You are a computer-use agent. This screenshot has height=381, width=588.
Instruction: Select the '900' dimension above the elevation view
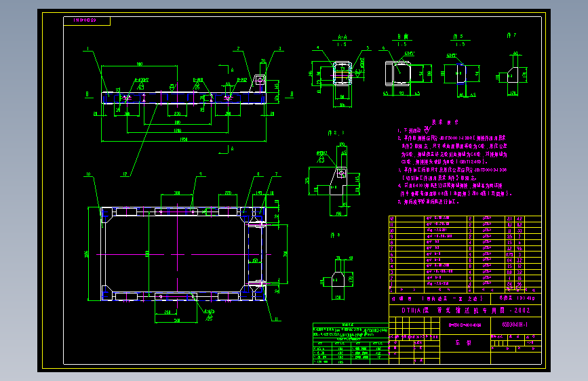pyautogui.click(x=140, y=64)
